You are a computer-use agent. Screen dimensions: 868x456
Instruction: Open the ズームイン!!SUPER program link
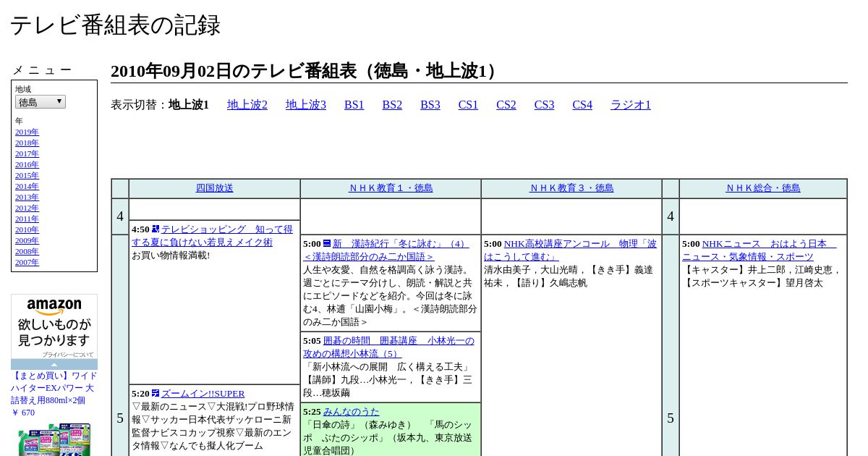(x=203, y=394)
